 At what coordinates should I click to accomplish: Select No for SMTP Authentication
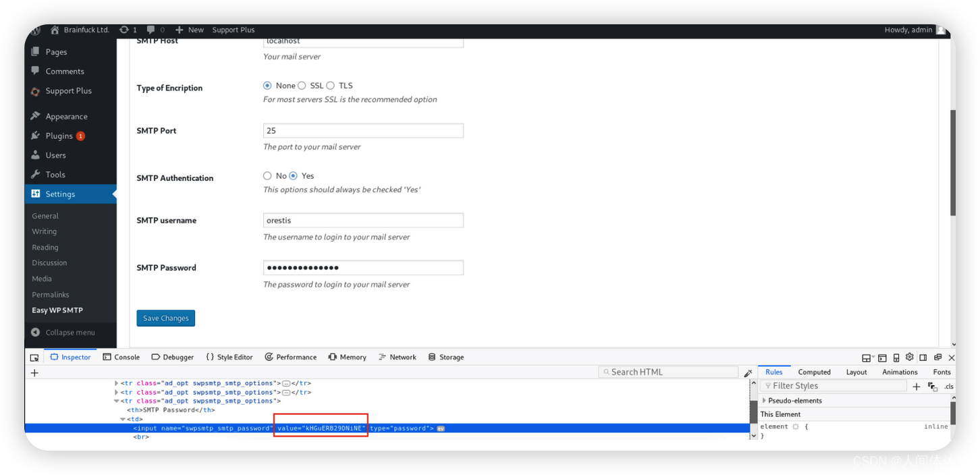267,175
